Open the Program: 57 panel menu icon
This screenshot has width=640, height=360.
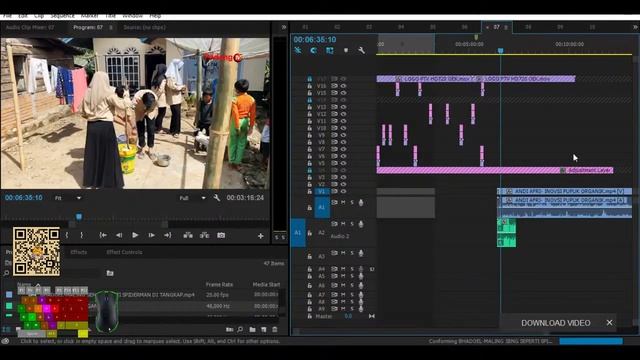[x=111, y=27]
